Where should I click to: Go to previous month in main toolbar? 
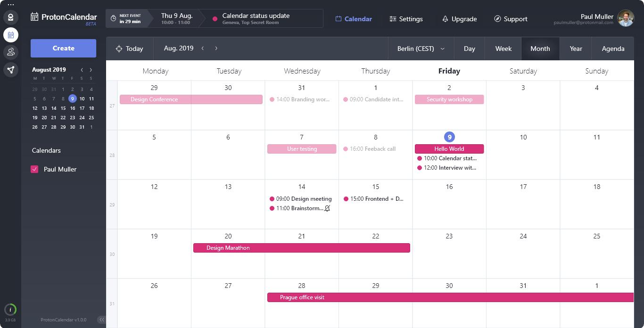pyautogui.click(x=203, y=48)
